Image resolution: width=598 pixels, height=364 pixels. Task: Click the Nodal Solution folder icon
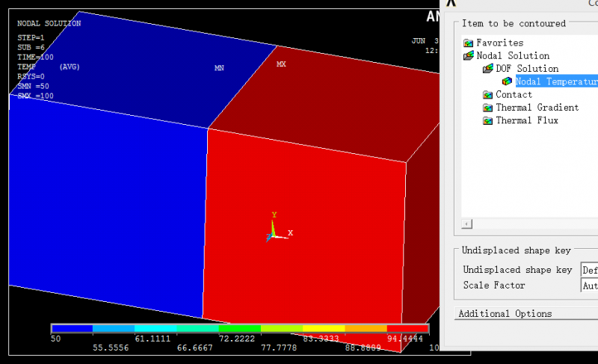pos(469,56)
